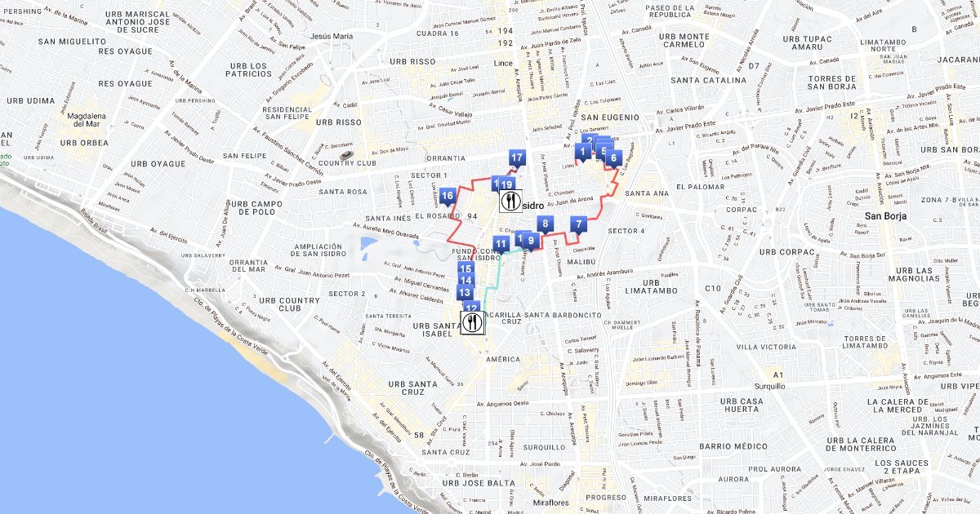Click the URB LOS PATRICIOS label
The image size is (980, 514).
tap(248, 69)
